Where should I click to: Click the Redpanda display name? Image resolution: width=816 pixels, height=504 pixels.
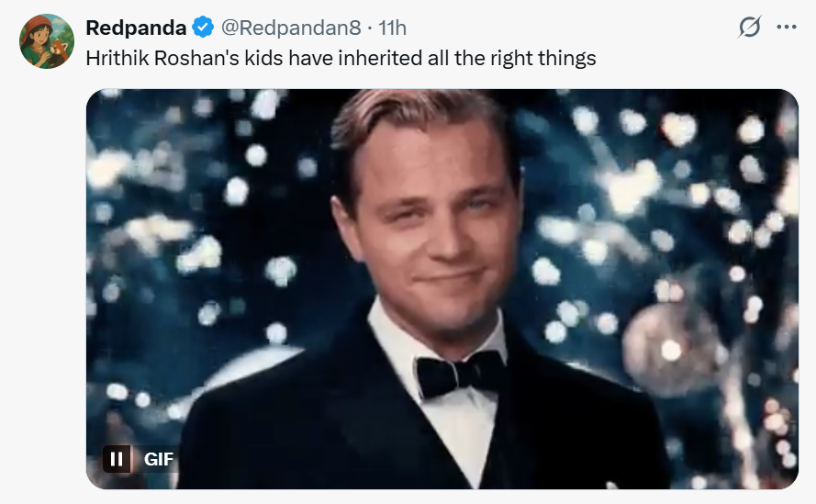coord(137,28)
